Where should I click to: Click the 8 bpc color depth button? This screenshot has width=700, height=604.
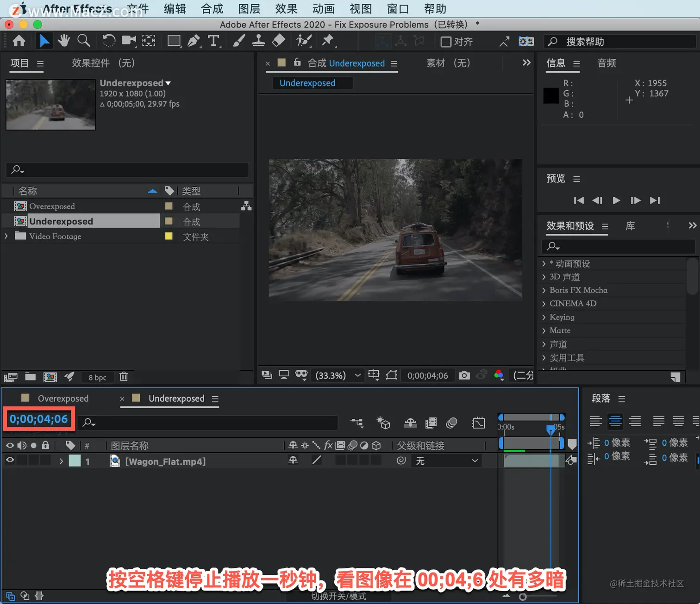(x=98, y=377)
